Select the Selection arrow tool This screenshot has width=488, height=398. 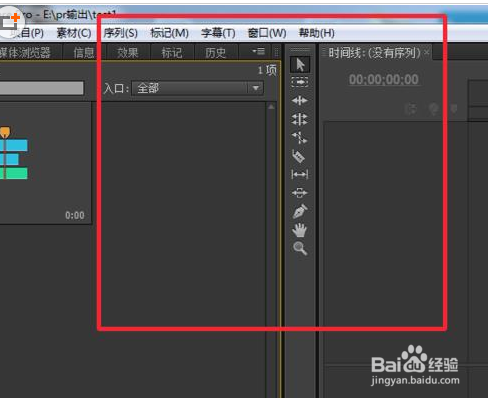point(300,65)
